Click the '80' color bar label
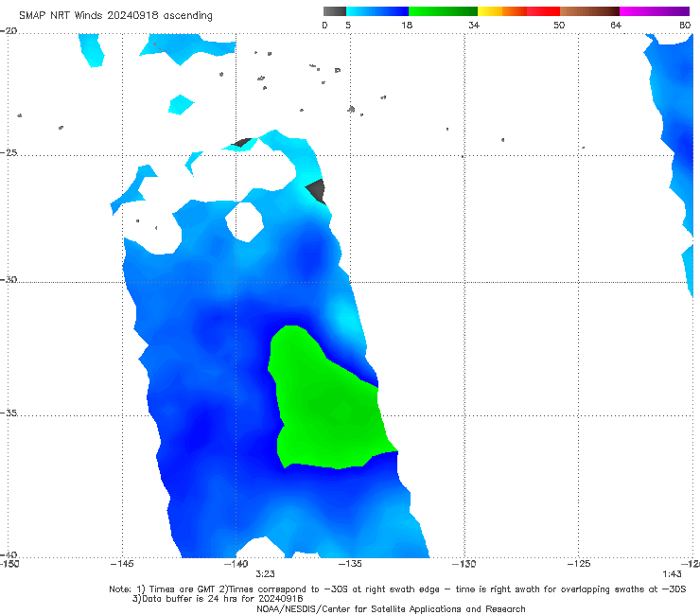 pos(685,25)
